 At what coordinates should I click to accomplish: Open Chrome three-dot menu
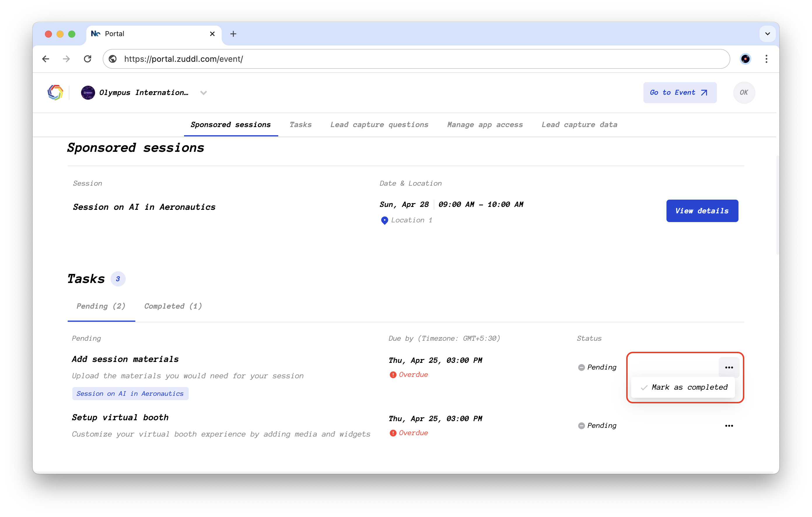click(766, 59)
